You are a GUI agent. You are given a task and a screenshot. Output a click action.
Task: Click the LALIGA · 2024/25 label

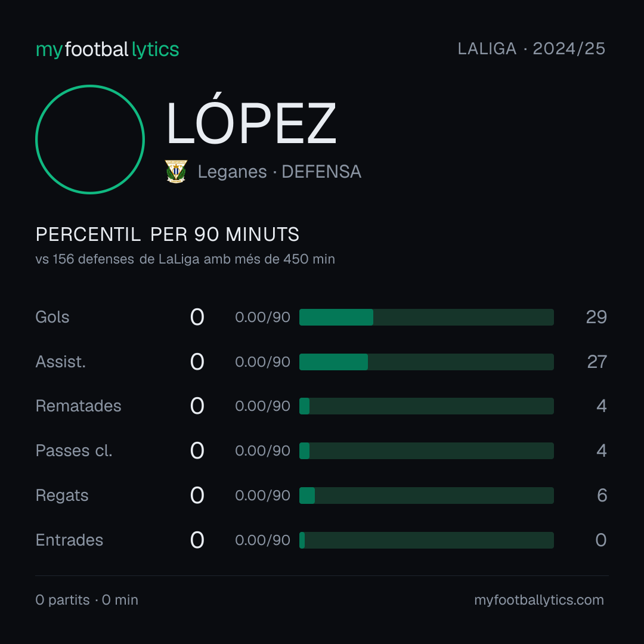pyautogui.click(x=531, y=49)
